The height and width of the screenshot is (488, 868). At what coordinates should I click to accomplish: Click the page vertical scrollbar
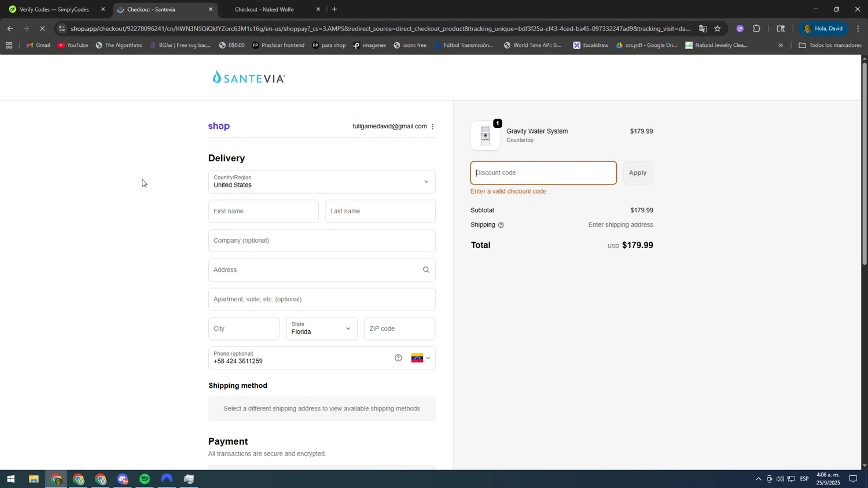(x=865, y=164)
